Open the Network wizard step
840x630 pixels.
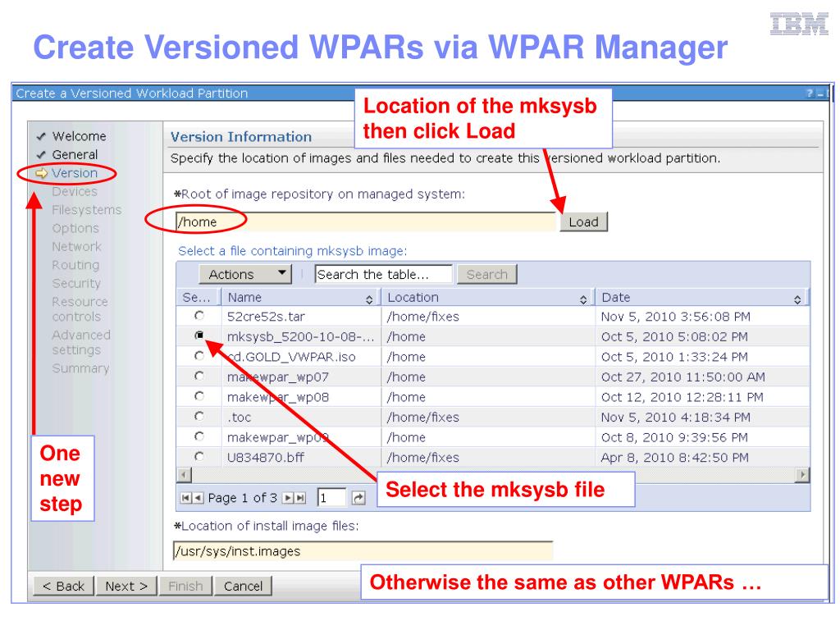[76, 246]
